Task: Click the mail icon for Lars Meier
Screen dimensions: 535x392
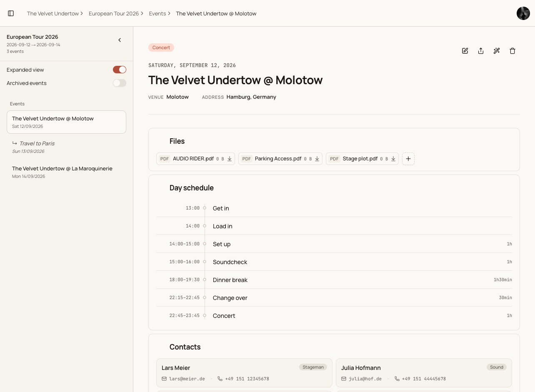Action: [x=164, y=379]
